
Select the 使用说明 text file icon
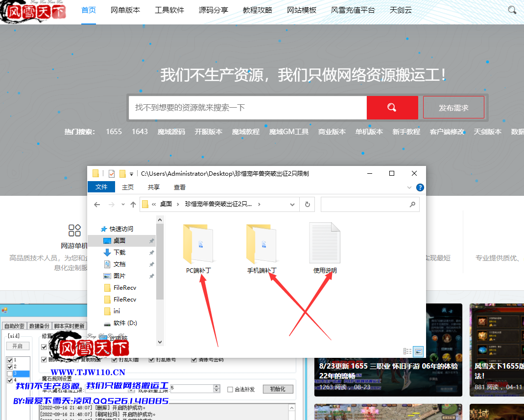tap(325, 243)
